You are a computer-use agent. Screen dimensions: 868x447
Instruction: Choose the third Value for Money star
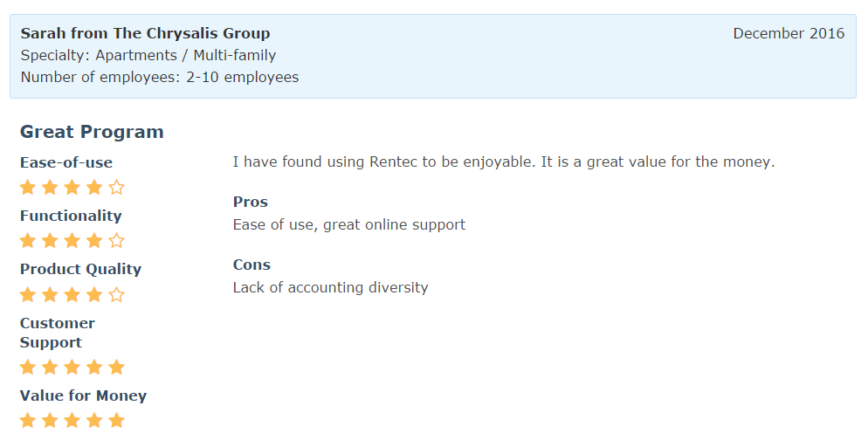coord(72,421)
